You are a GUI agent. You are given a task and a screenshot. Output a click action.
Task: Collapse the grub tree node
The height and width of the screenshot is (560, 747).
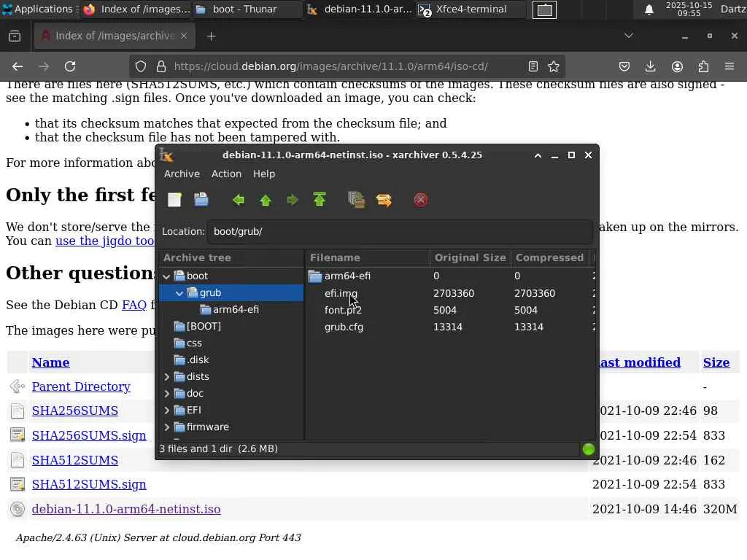[x=179, y=293]
